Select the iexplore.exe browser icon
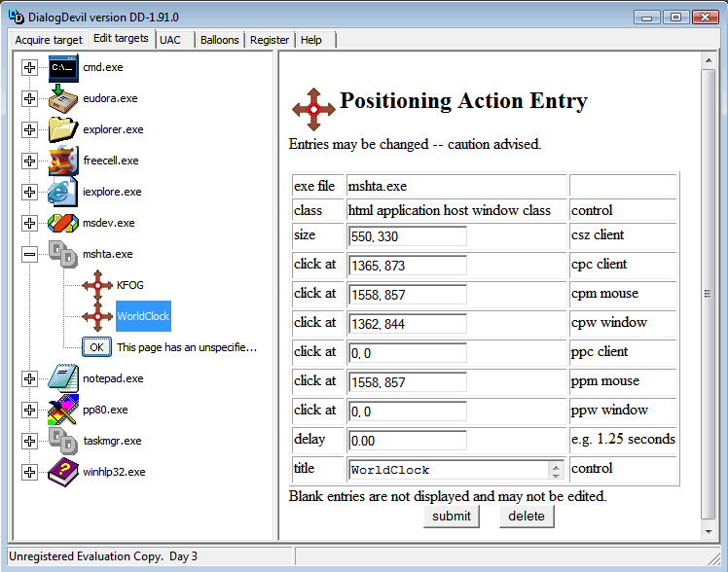 [x=62, y=193]
